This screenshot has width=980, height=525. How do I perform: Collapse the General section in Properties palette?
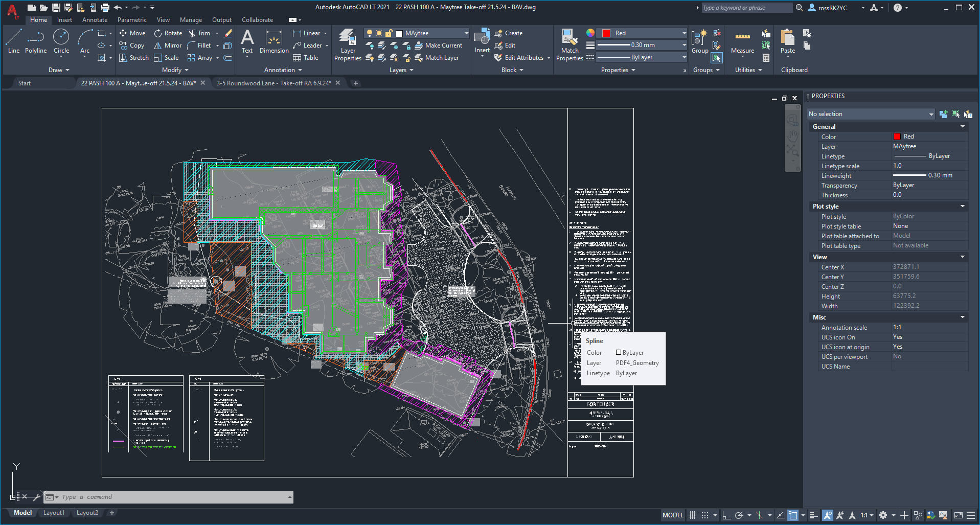(x=962, y=126)
